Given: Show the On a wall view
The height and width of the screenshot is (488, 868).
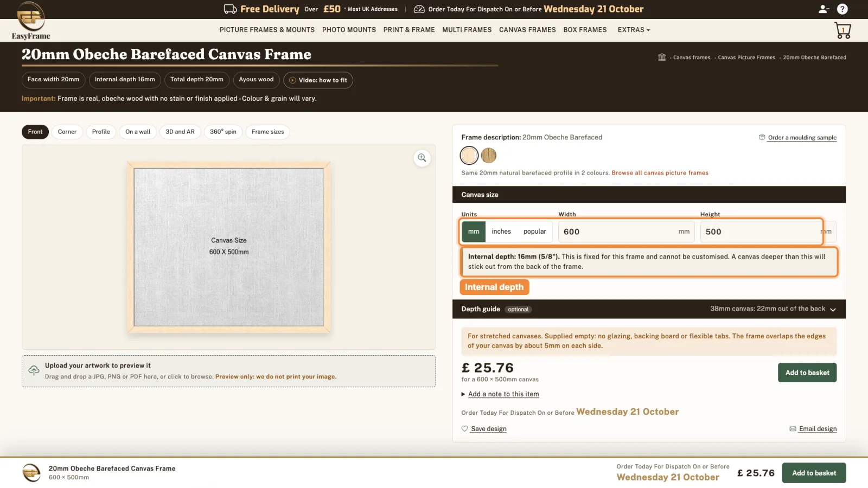Looking at the screenshot, I should [x=138, y=132].
